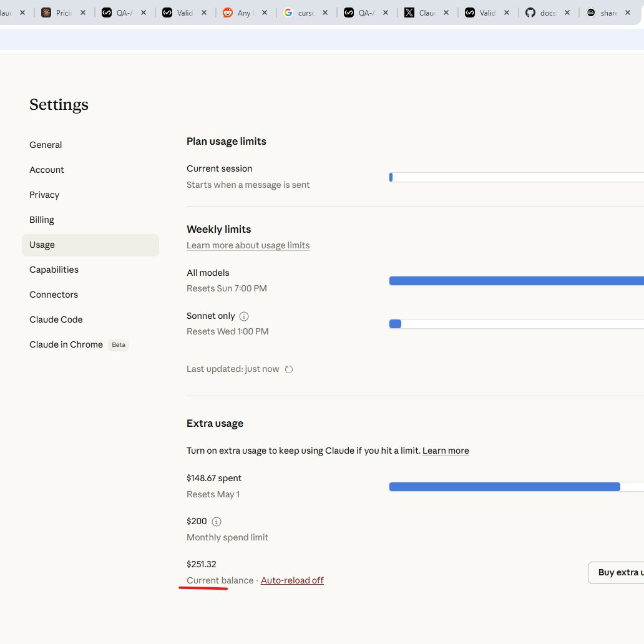Close the Valid tab before GitHub docs

click(507, 12)
